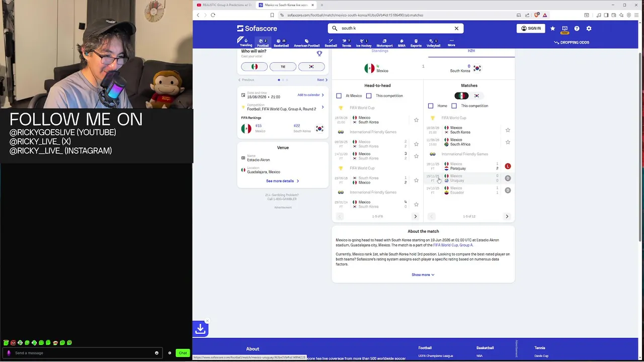Click the floating download button
Screen dimensions: 644x362
pyautogui.click(x=200, y=329)
